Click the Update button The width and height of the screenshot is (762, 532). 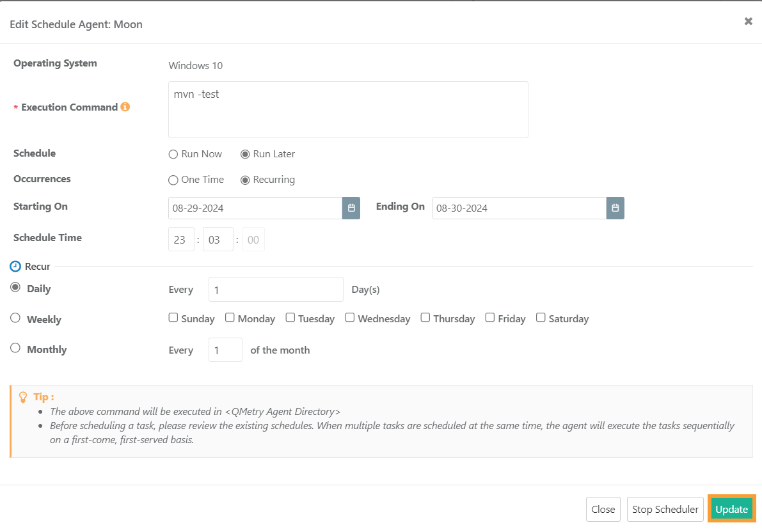coord(731,509)
